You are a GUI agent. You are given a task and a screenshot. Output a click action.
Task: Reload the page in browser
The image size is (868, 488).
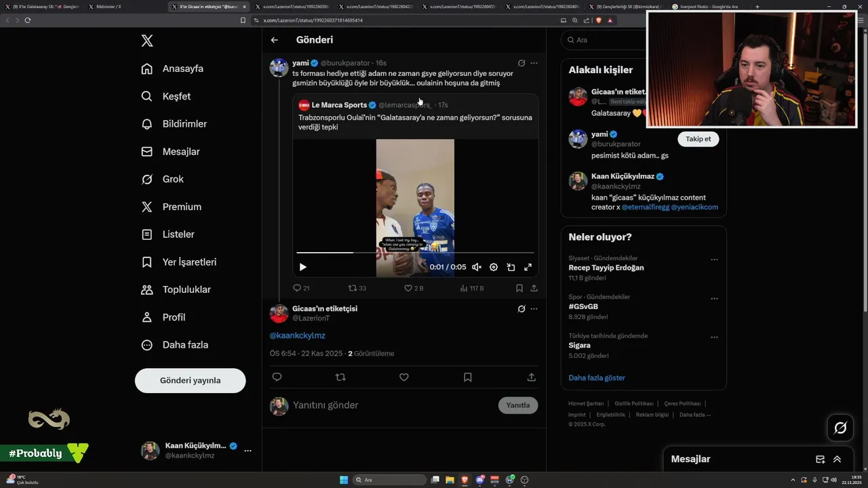(x=28, y=20)
